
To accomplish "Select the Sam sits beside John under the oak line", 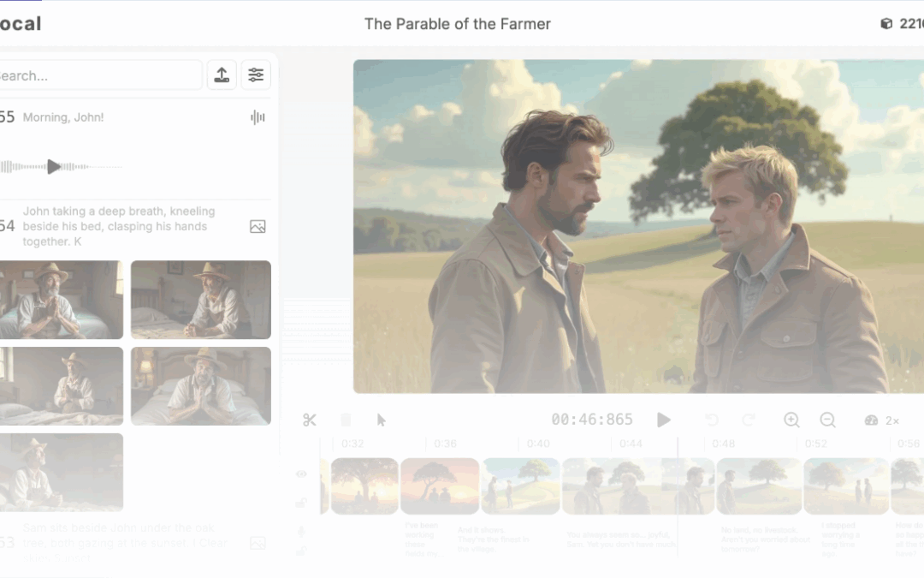I will tap(125, 543).
